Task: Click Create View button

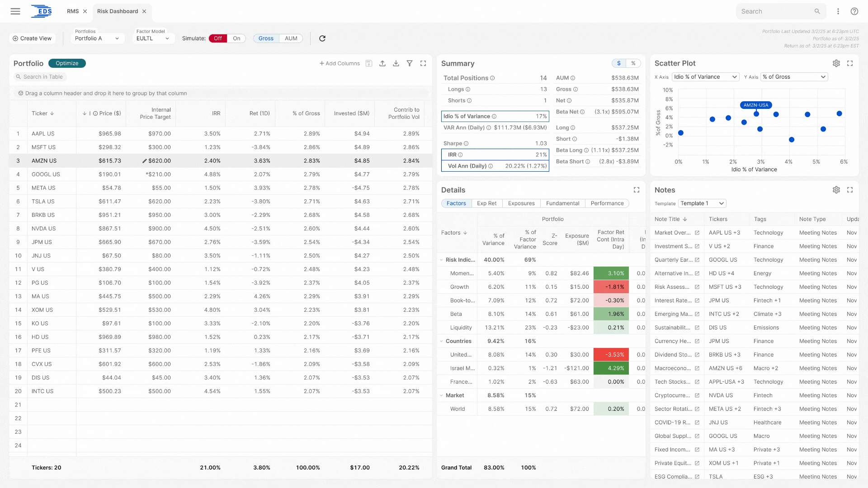Action: coord(32,38)
